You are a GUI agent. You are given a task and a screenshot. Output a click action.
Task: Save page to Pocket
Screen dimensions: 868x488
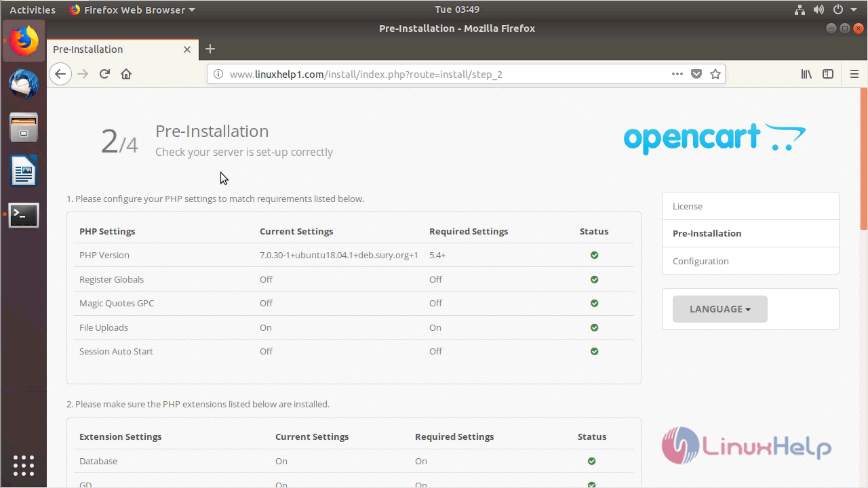[696, 74]
